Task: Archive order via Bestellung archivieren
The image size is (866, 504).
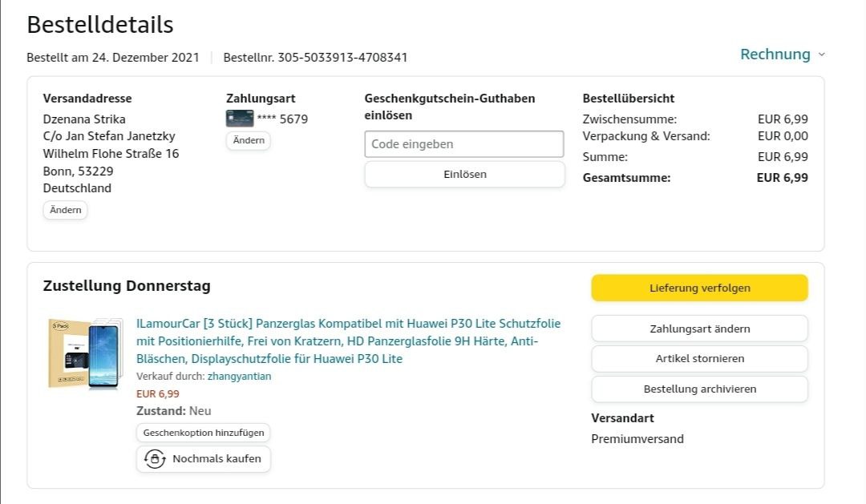Action: tap(699, 389)
